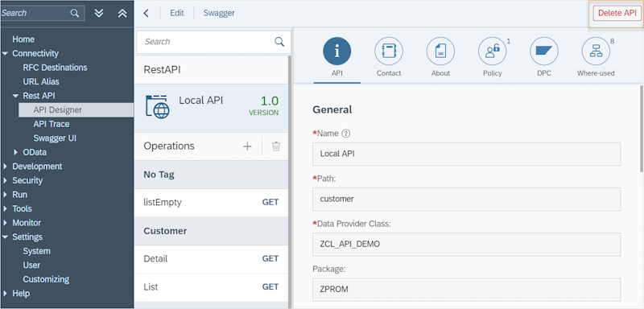Open Customizing under Settings

click(x=46, y=279)
